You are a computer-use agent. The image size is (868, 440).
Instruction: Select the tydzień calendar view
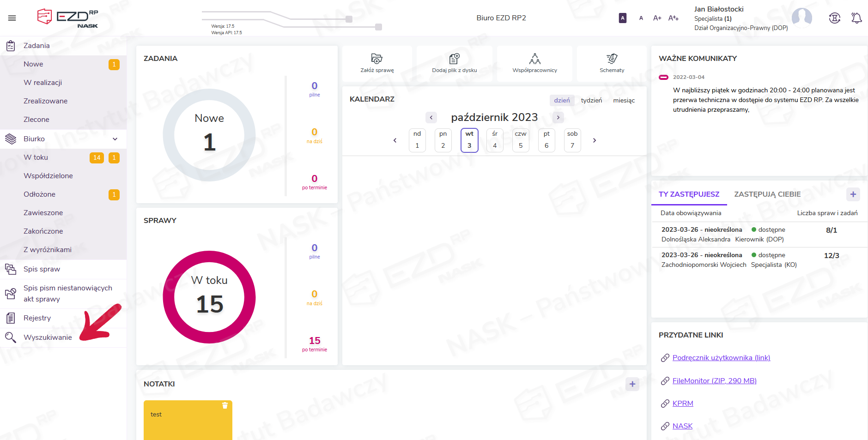click(x=591, y=100)
